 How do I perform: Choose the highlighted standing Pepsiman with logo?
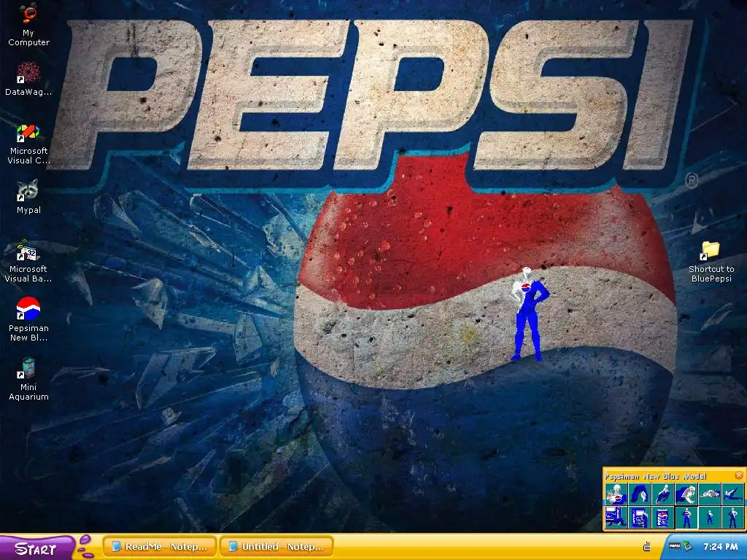(686, 517)
